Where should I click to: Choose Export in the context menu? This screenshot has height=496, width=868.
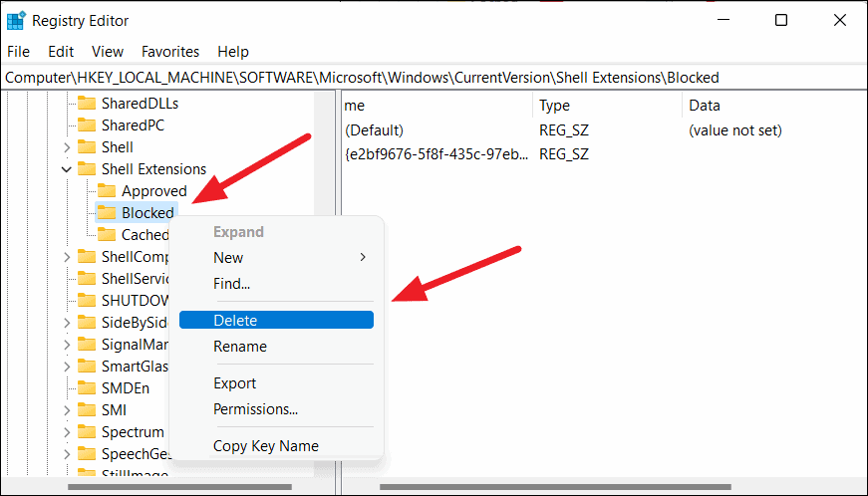tap(276, 383)
